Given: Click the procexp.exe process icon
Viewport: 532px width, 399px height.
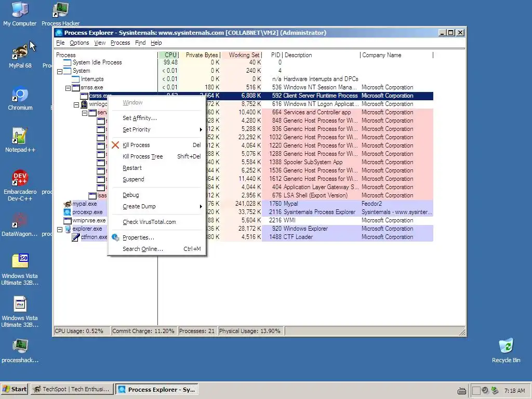Looking at the screenshot, I should pos(67,212).
